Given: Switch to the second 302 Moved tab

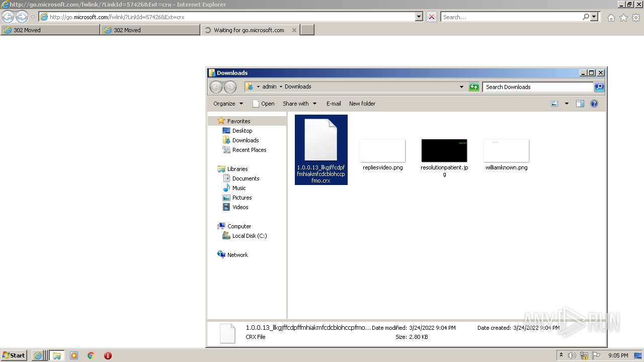Looking at the screenshot, I should click(150, 30).
